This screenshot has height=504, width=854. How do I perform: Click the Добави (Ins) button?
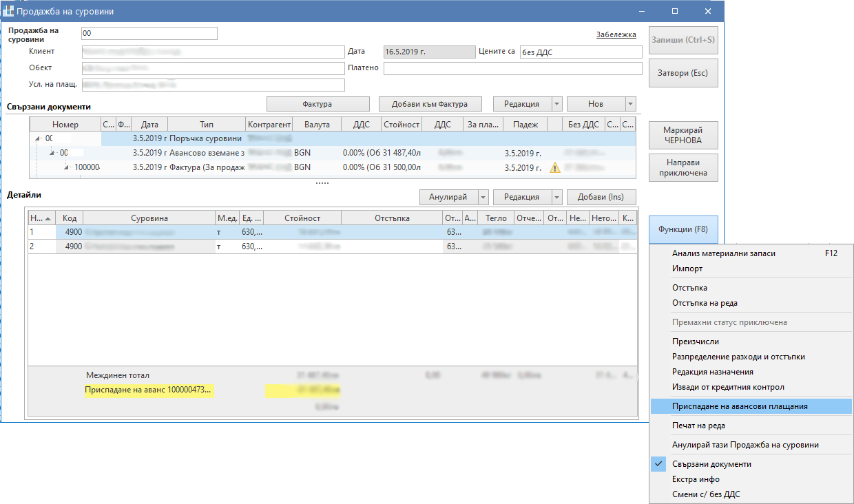click(x=601, y=197)
